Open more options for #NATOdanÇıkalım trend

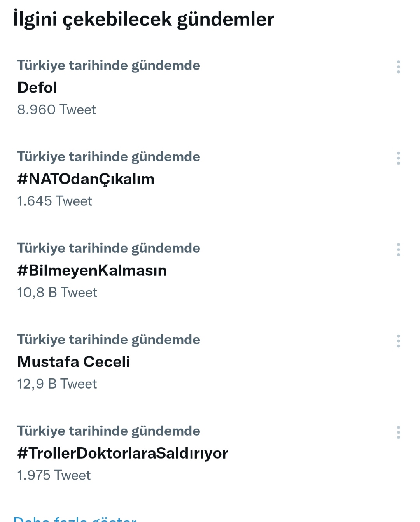pyautogui.click(x=398, y=158)
